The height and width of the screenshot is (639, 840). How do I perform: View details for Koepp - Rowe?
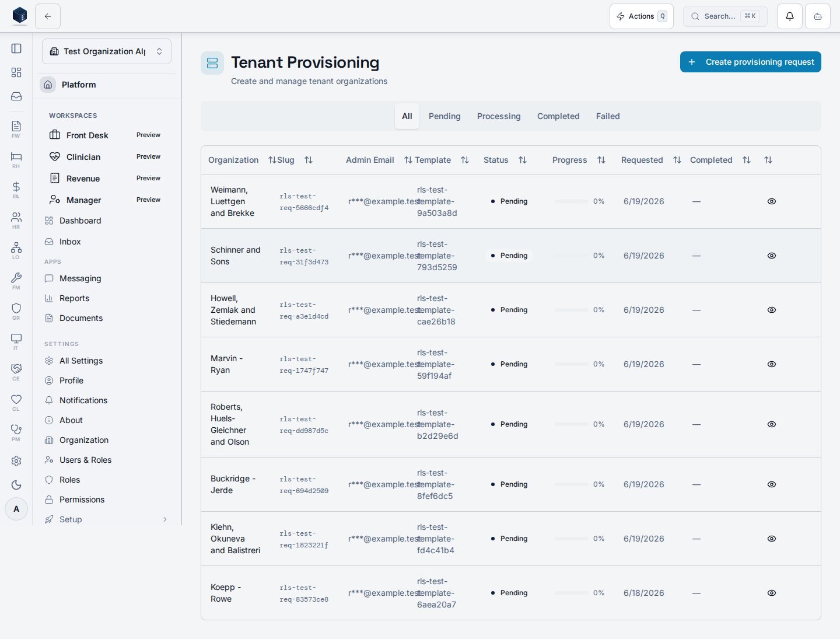772,593
